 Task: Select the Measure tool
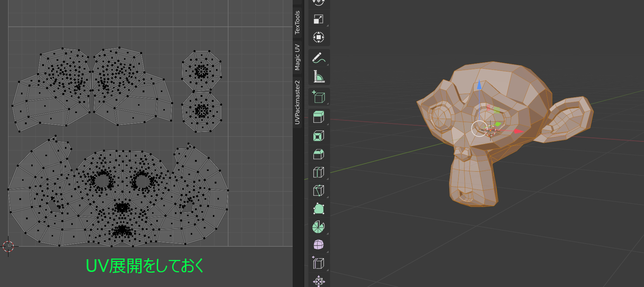click(x=319, y=76)
